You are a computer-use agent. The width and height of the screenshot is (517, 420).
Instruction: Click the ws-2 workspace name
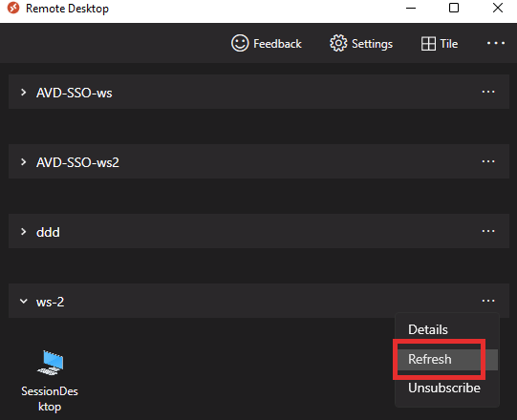click(x=50, y=302)
